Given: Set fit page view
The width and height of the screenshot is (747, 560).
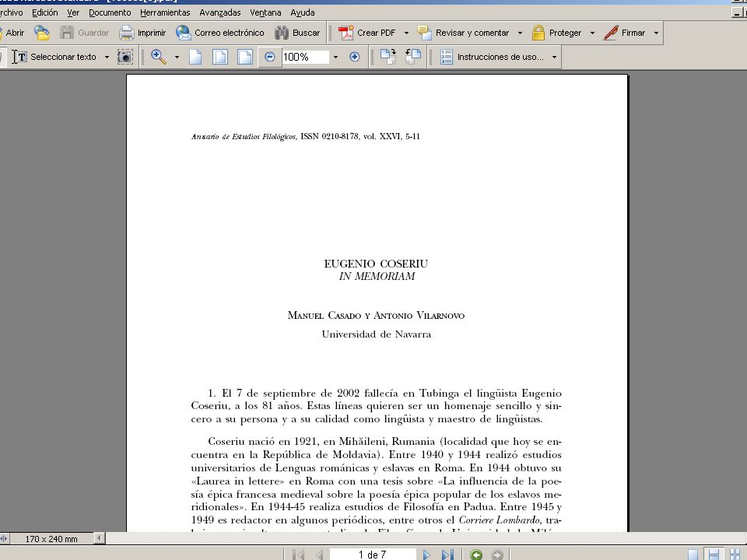Looking at the screenshot, I should 220,57.
